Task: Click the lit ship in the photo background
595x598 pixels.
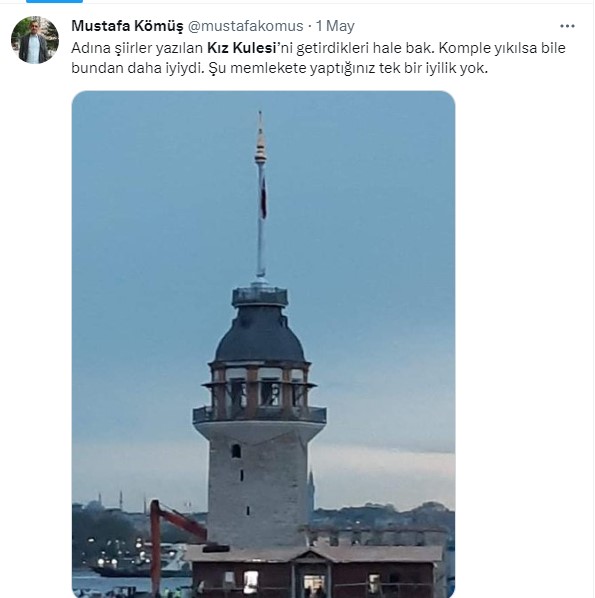Action: (135, 563)
